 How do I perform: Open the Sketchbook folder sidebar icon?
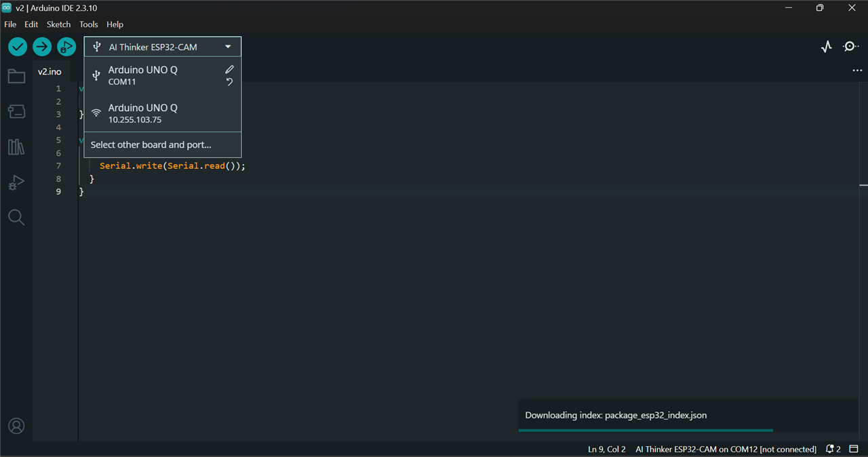(x=16, y=76)
